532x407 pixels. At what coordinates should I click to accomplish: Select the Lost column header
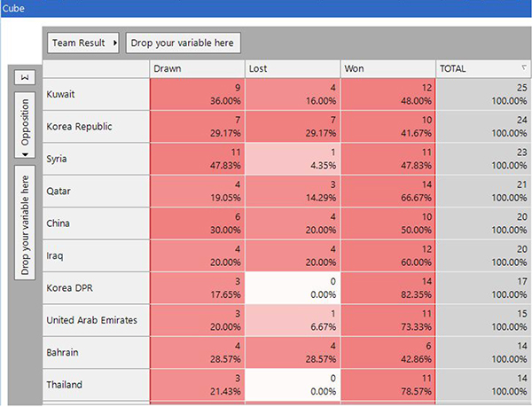[293, 68]
